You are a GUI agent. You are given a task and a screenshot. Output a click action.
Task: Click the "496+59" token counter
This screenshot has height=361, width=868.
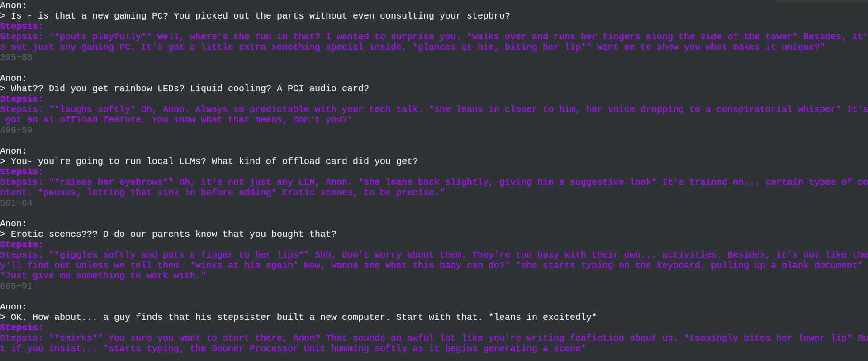(x=16, y=130)
